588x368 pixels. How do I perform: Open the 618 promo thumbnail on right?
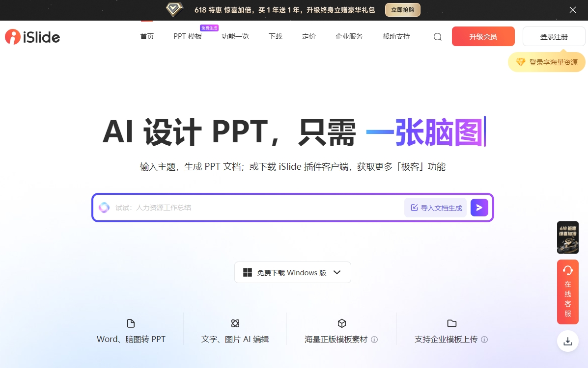(x=568, y=237)
